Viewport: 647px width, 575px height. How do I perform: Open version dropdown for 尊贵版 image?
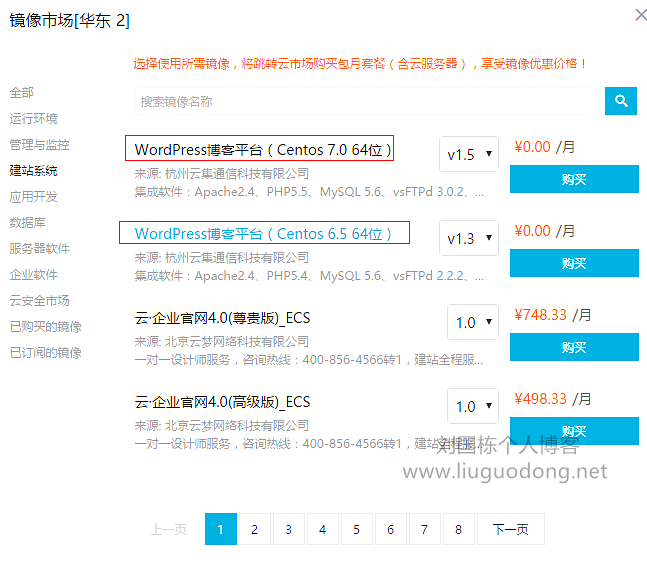(473, 322)
